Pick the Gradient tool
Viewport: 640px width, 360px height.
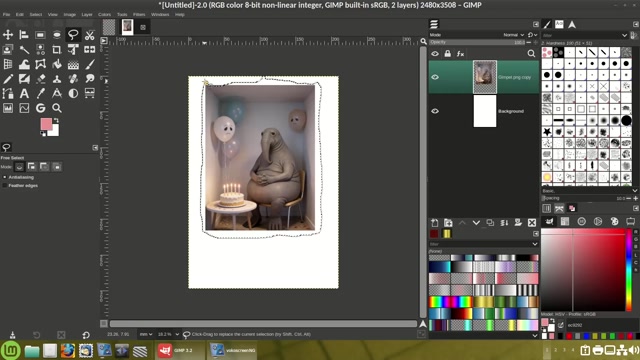tap(73, 64)
